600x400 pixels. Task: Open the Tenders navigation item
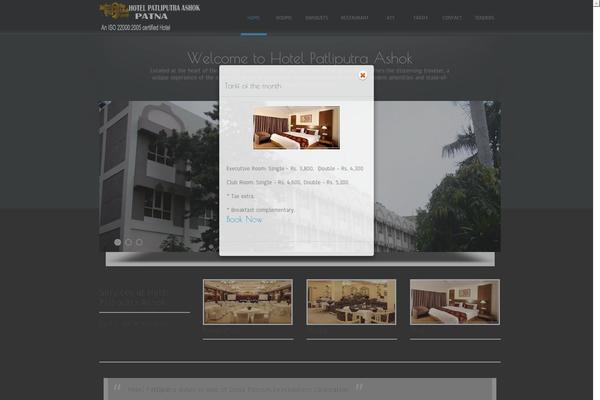(484, 18)
